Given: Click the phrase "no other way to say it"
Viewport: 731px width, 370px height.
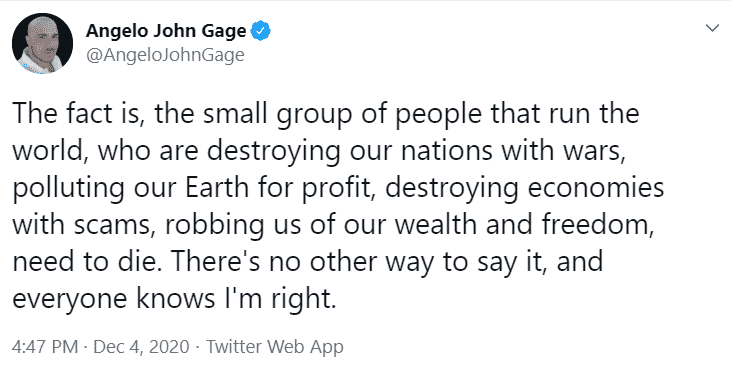Looking at the screenshot, I should pyautogui.click(x=406, y=261).
